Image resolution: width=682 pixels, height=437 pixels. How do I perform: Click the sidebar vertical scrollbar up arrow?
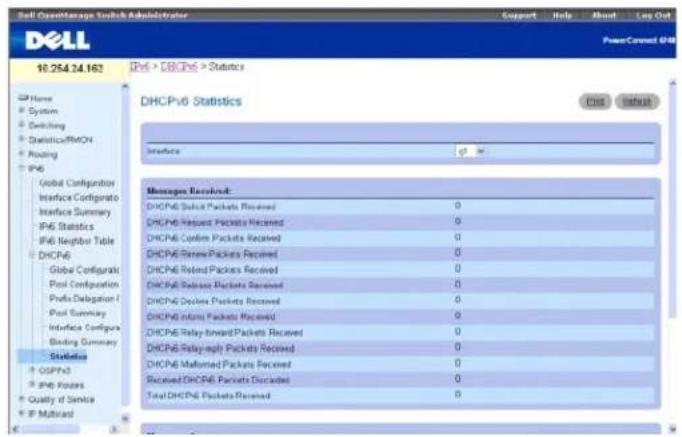pyautogui.click(x=125, y=86)
